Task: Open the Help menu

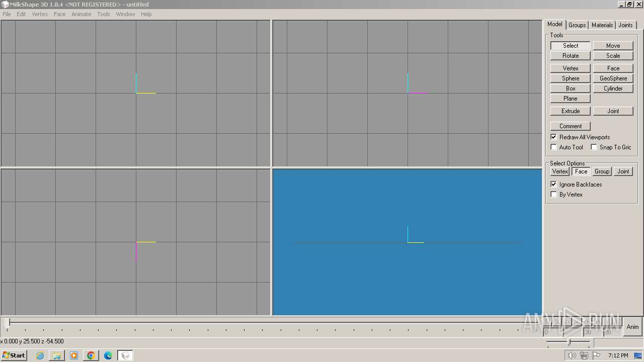Action: pos(146,14)
